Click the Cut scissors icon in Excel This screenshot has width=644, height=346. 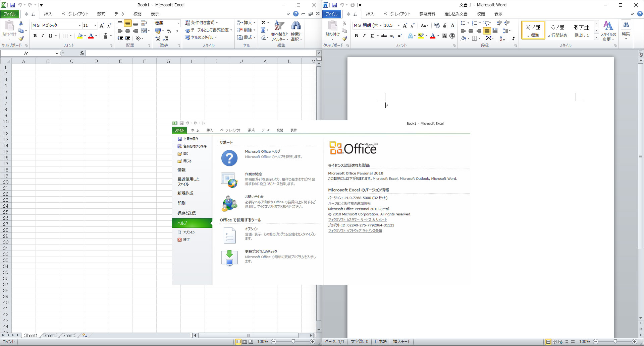[21, 23]
